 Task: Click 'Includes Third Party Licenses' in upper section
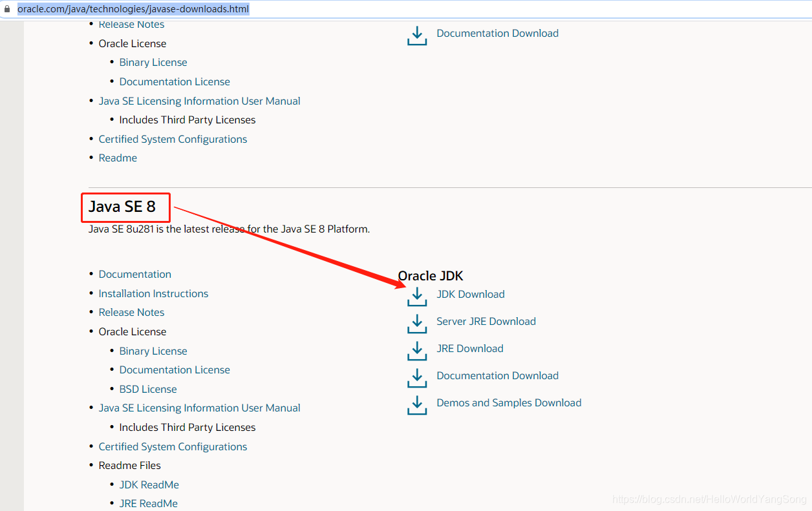point(187,120)
